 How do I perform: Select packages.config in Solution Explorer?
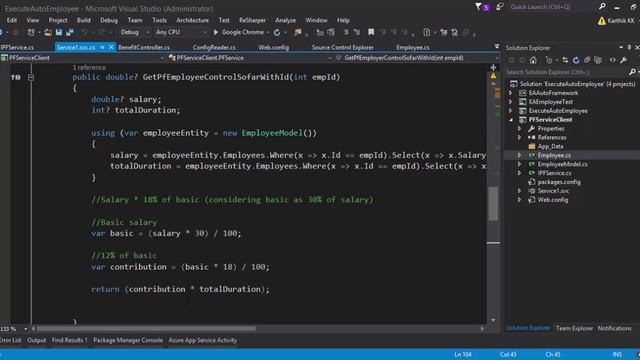[x=559, y=182]
